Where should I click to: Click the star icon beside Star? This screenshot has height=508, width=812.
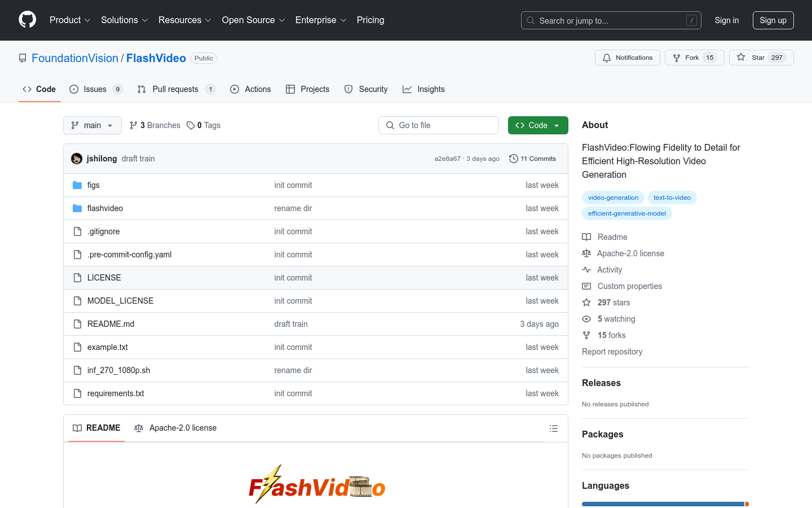[x=741, y=58]
